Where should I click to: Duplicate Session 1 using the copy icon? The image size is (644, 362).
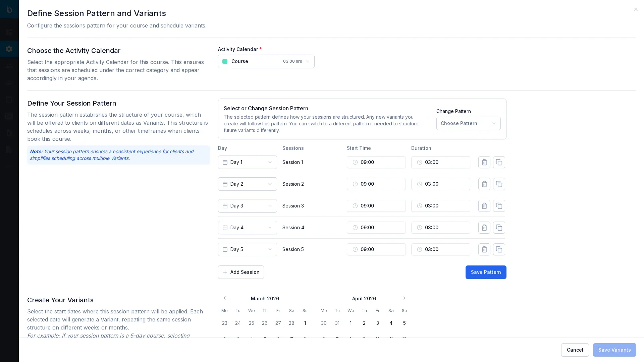(x=499, y=162)
